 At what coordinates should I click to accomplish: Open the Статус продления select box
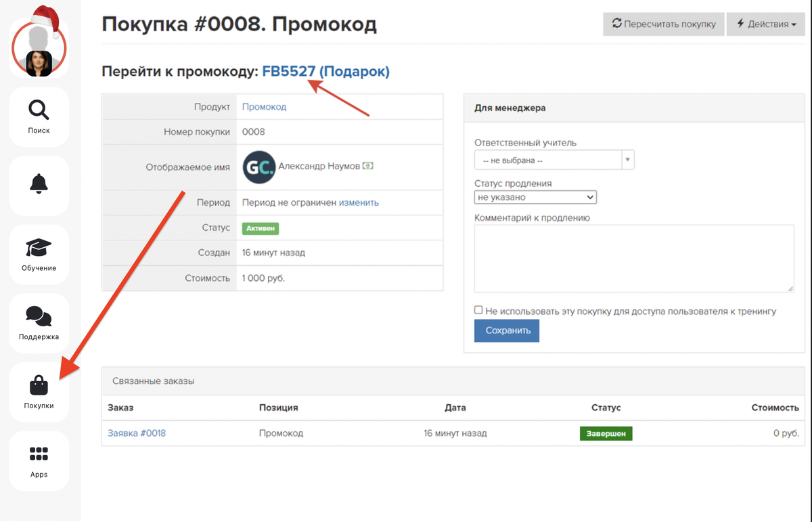click(535, 198)
